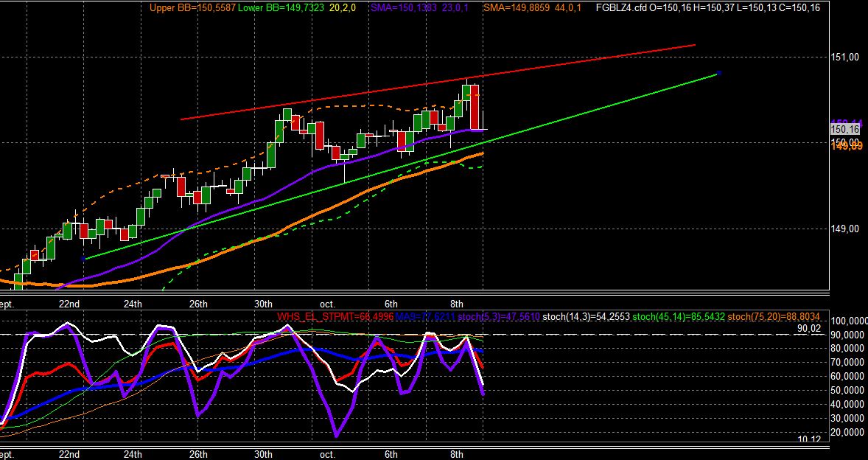The width and height of the screenshot is (868, 460).
Task: Click oct. on the price chart's date axis
Action: point(327,303)
